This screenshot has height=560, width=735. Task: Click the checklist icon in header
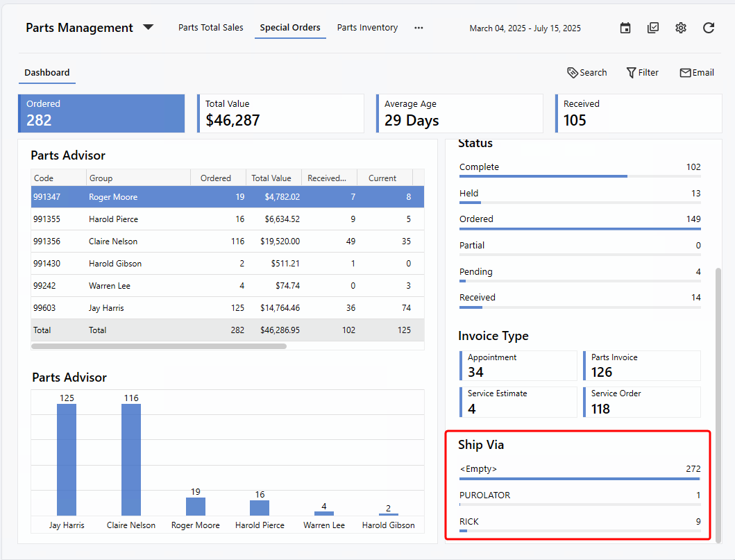[653, 28]
